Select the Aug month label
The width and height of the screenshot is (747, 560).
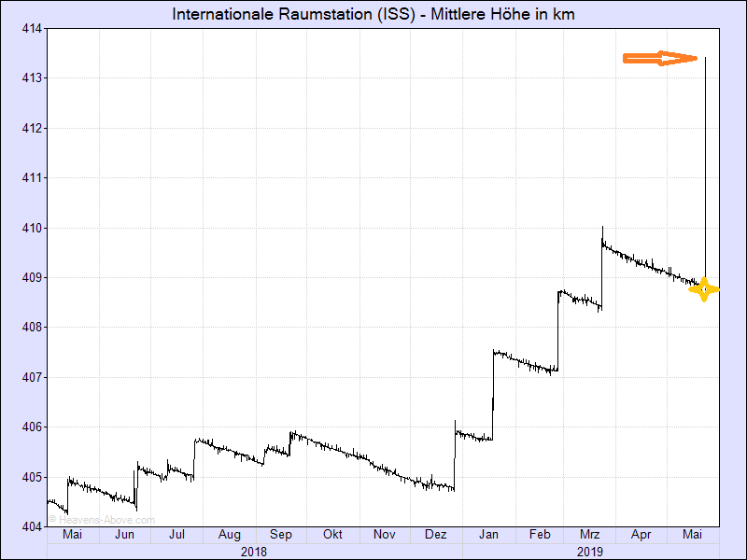tap(229, 535)
